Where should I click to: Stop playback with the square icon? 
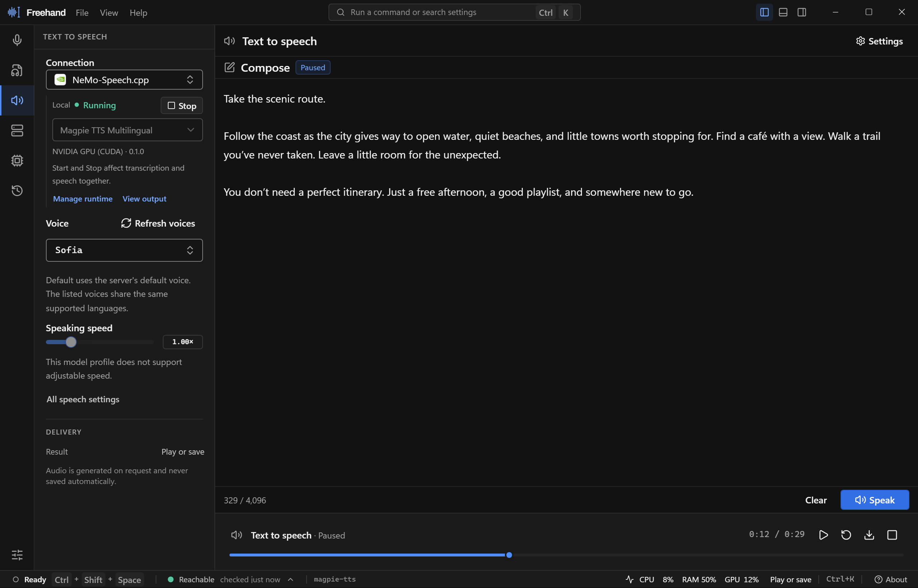tap(892, 535)
